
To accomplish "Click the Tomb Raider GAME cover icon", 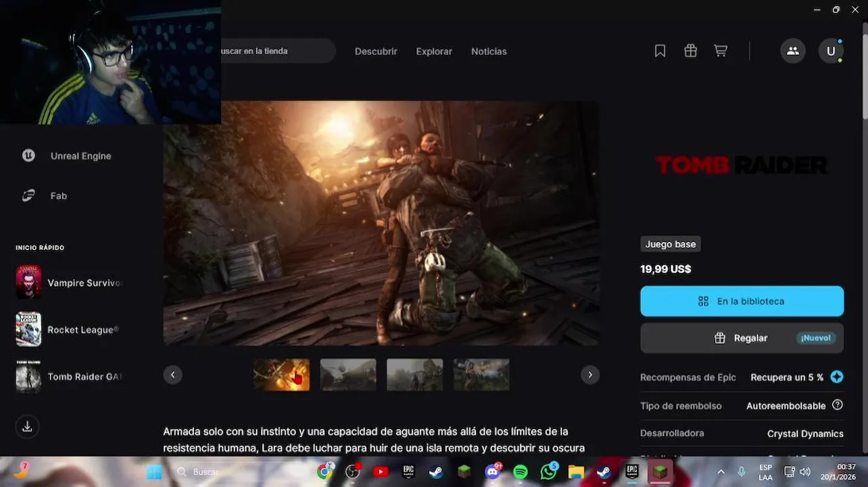I will tap(28, 376).
